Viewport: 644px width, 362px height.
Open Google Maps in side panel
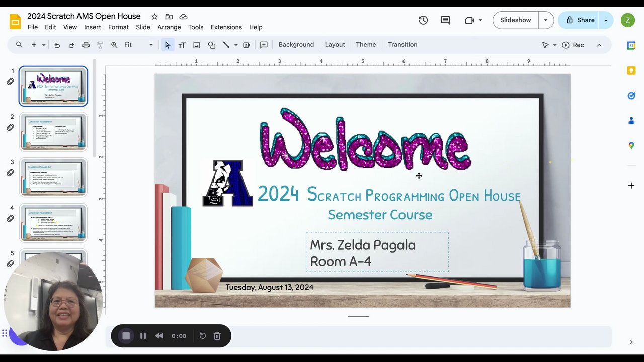tap(631, 145)
